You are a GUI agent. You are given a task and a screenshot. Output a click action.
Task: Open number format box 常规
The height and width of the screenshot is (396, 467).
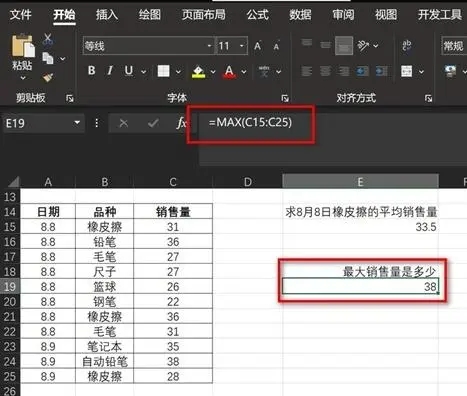coord(454,46)
